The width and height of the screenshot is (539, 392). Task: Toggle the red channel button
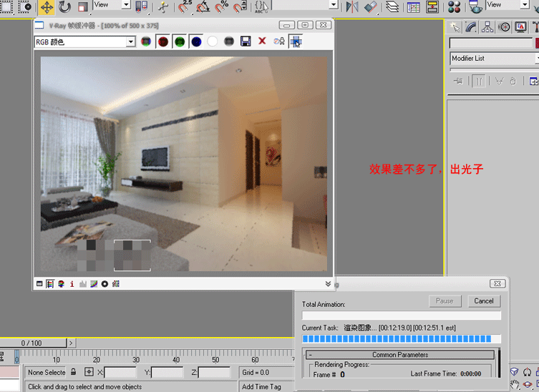[x=163, y=42]
